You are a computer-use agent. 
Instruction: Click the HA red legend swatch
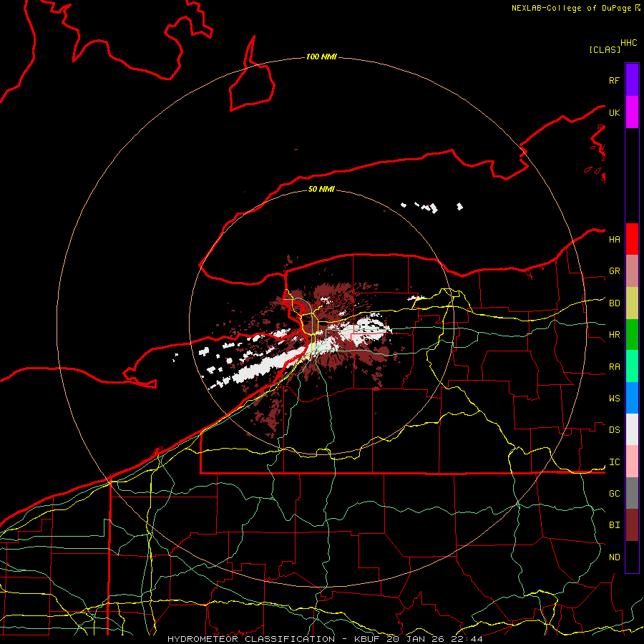(632, 239)
